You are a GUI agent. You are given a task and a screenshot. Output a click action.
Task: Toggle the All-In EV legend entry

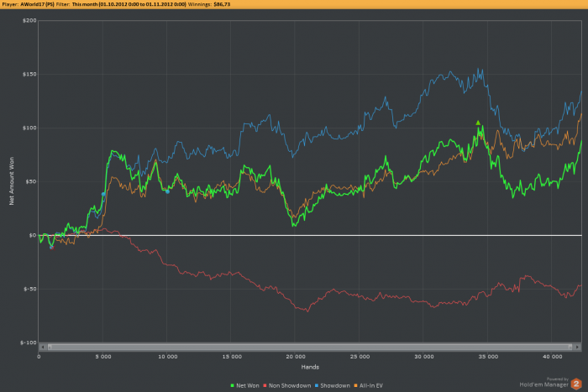click(368, 385)
